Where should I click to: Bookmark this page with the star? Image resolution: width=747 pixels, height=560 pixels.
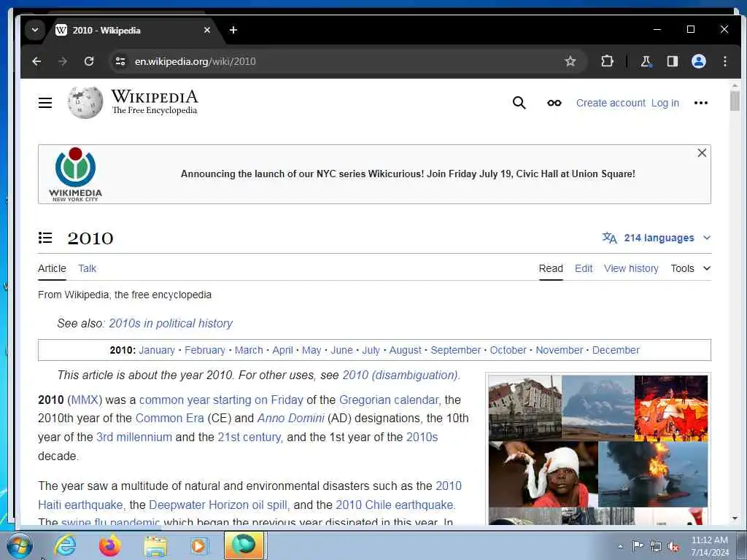click(x=570, y=61)
